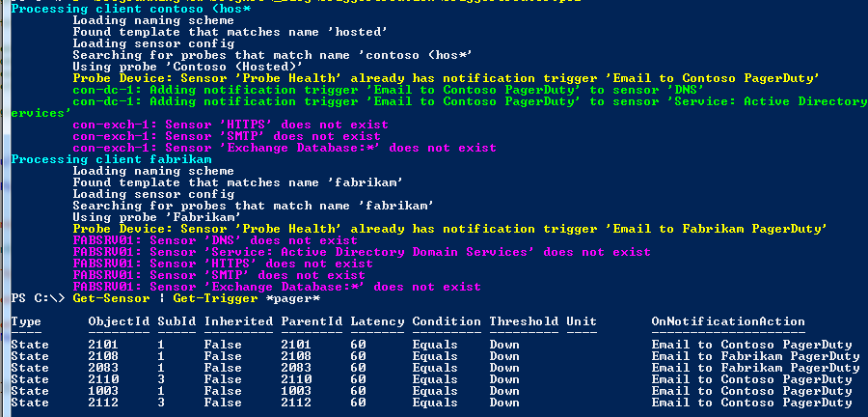Click the Inherited column header
The width and height of the screenshot is (868, 417).
click(x=238, y=321)
